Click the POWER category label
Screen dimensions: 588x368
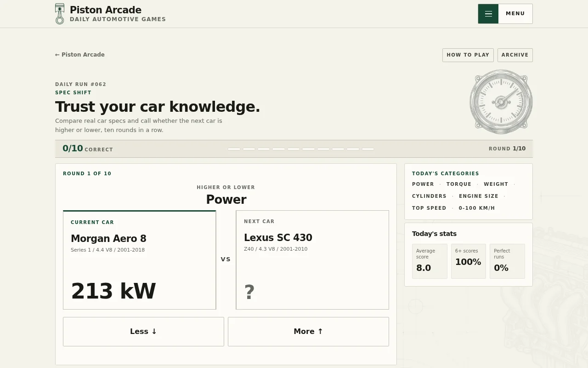click(x=423, y=184)
